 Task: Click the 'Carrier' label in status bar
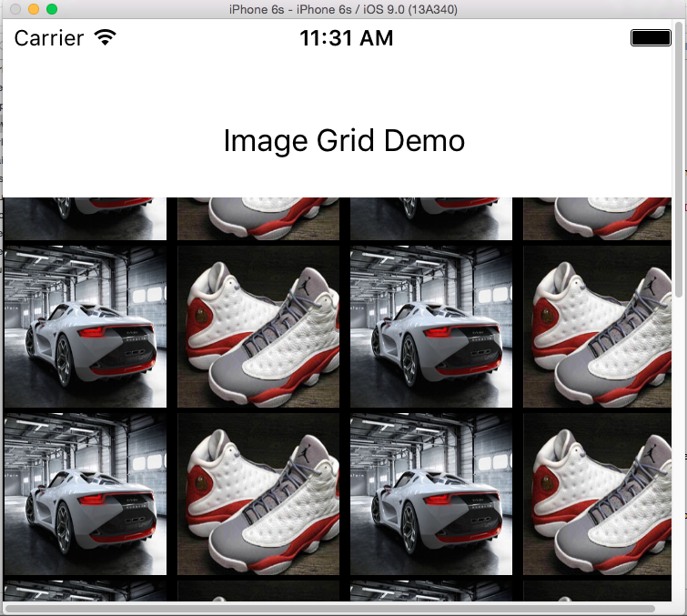tap(48, 38)
